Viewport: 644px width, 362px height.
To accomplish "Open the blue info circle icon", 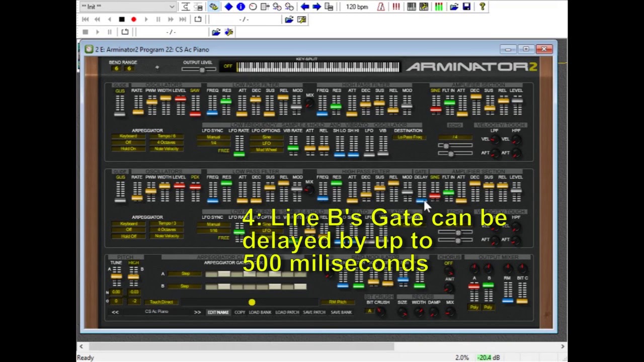I will [240, 7].
